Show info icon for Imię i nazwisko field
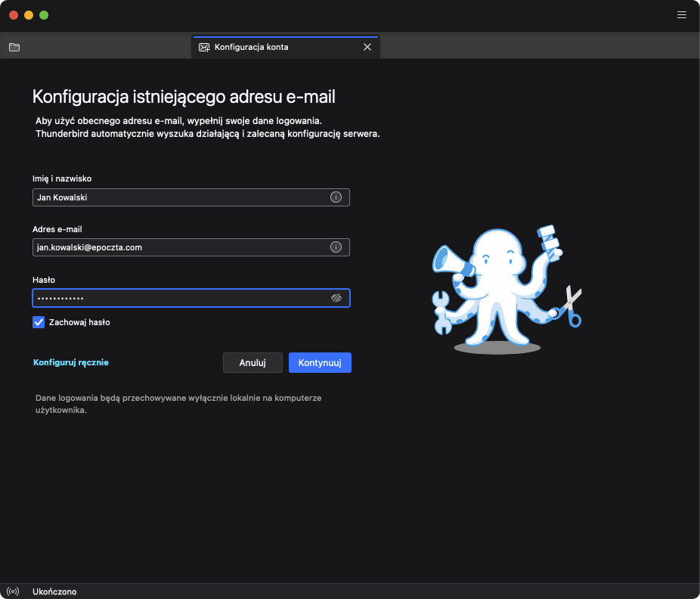This screenshot has height=599, width=700. (x=336, y=197)
